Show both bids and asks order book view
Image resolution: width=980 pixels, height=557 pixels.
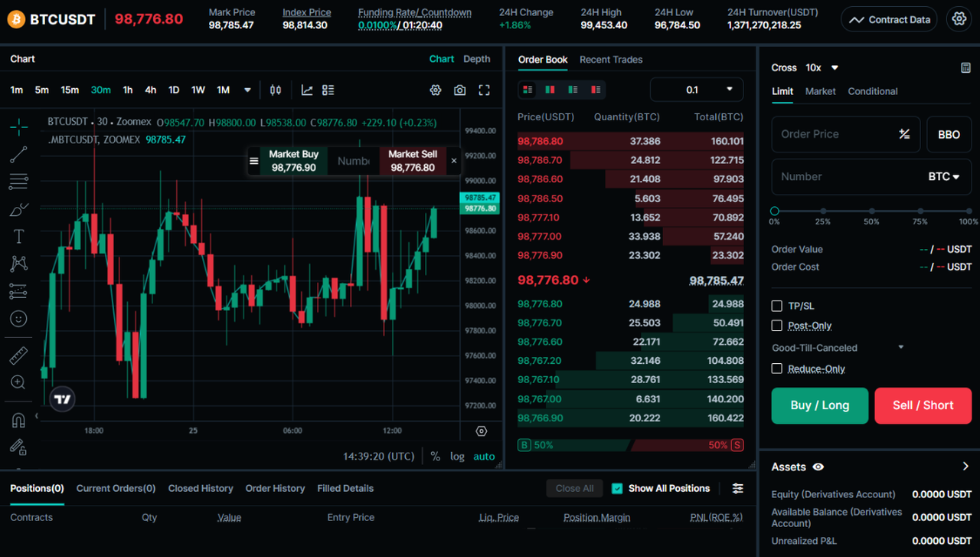coord(528,90)
